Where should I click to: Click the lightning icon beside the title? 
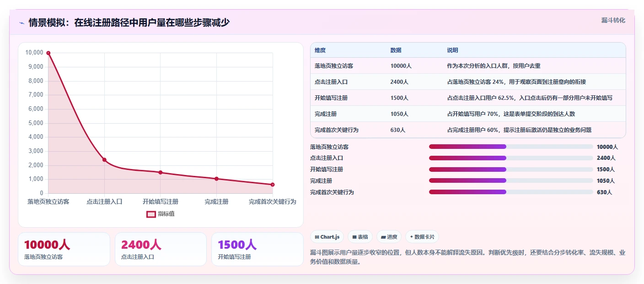(x=21, y=23)
